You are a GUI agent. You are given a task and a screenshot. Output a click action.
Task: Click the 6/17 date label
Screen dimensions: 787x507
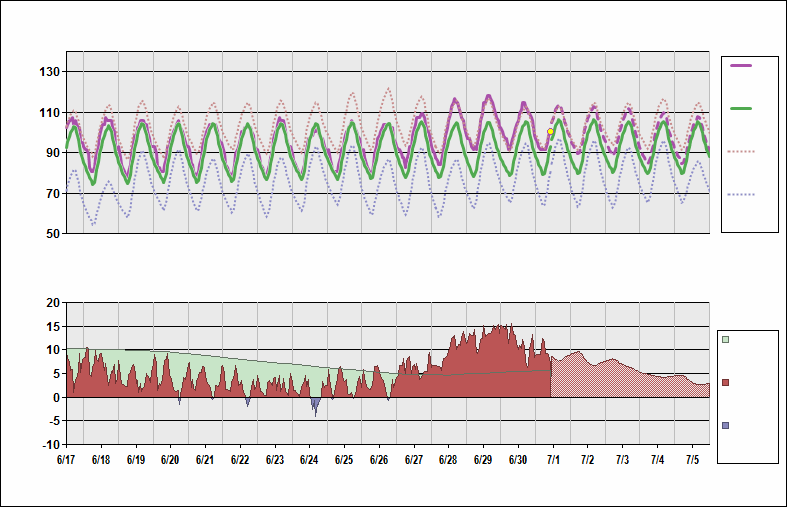click(66, 460)
